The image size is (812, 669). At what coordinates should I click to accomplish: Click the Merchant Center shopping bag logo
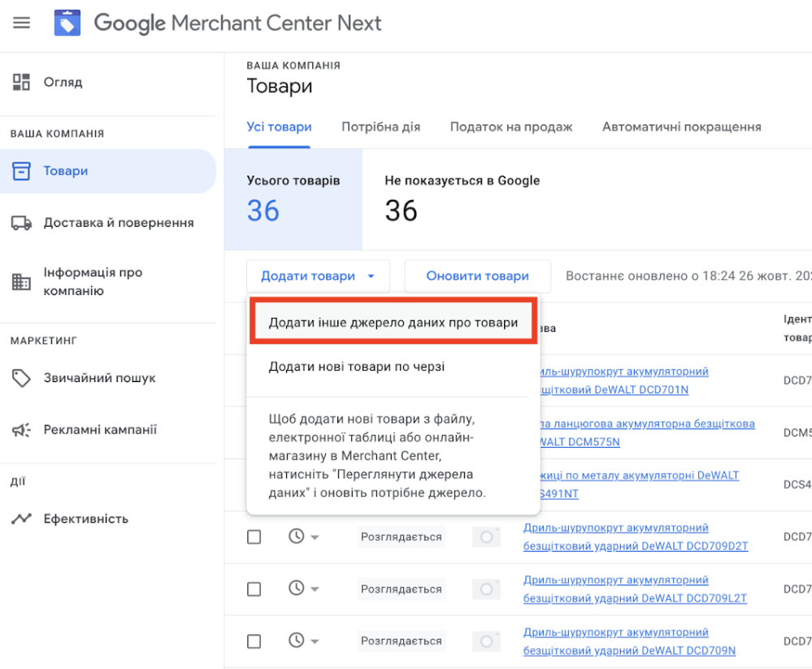tap(67, 23)
